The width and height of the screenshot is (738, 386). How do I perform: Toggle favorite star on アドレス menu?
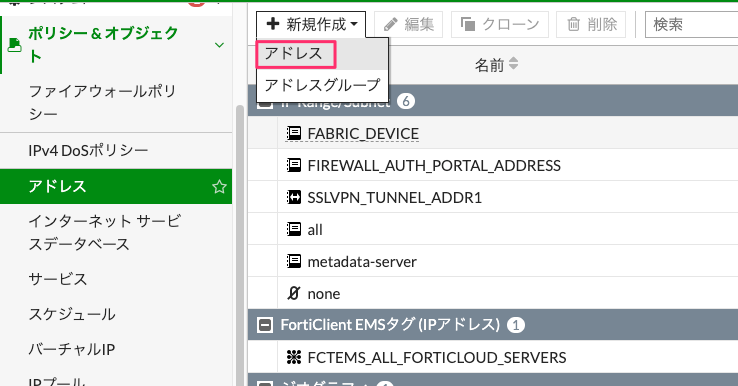tap(219, 187)
